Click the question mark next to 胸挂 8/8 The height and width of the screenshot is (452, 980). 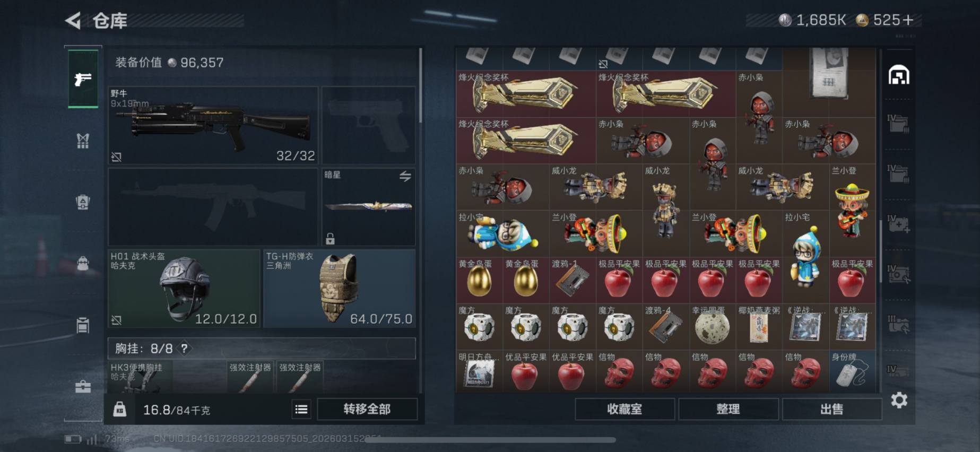pyautogui.click(x=184, y=349)
